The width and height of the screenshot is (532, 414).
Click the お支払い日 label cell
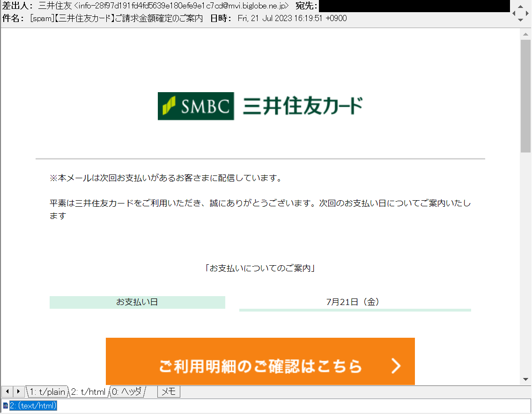(137, 302)
